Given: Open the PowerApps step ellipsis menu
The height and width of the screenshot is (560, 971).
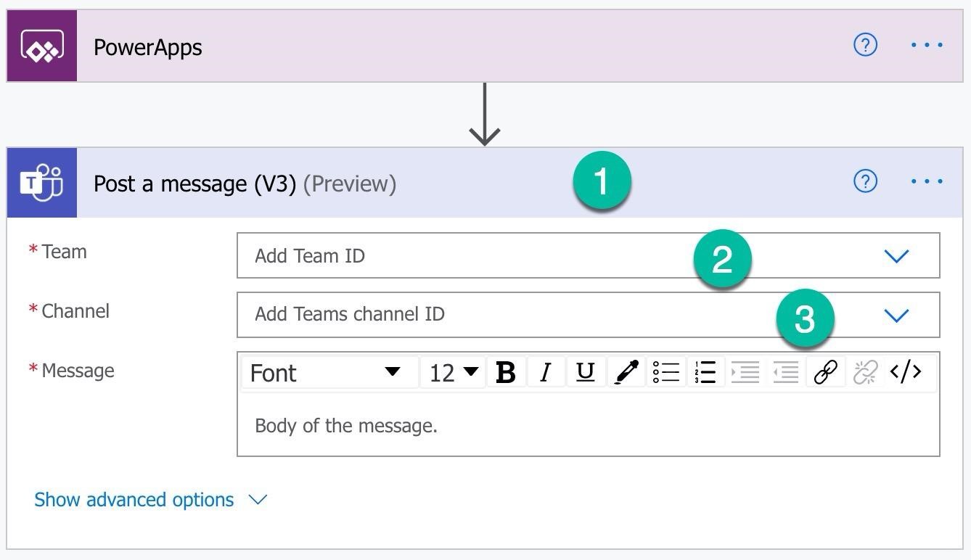Looking at the screenshot, I should click(927, 45).
